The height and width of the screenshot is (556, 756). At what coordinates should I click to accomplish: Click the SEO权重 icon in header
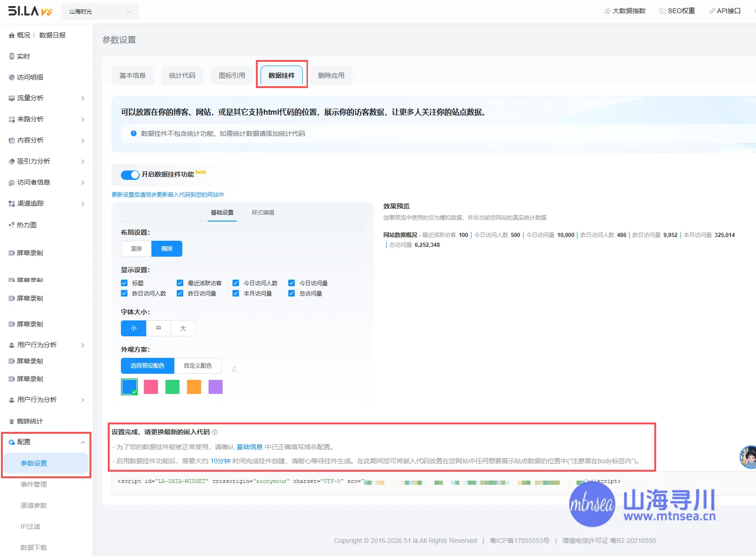(663, 11)
